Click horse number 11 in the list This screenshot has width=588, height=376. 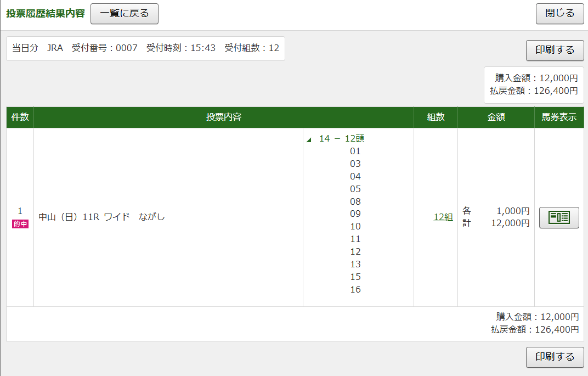[355, 239]
